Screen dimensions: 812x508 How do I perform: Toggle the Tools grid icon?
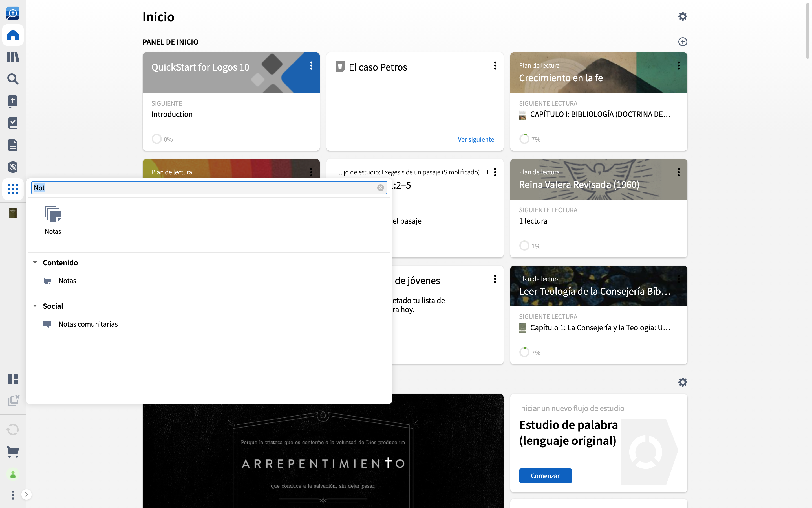13,189
